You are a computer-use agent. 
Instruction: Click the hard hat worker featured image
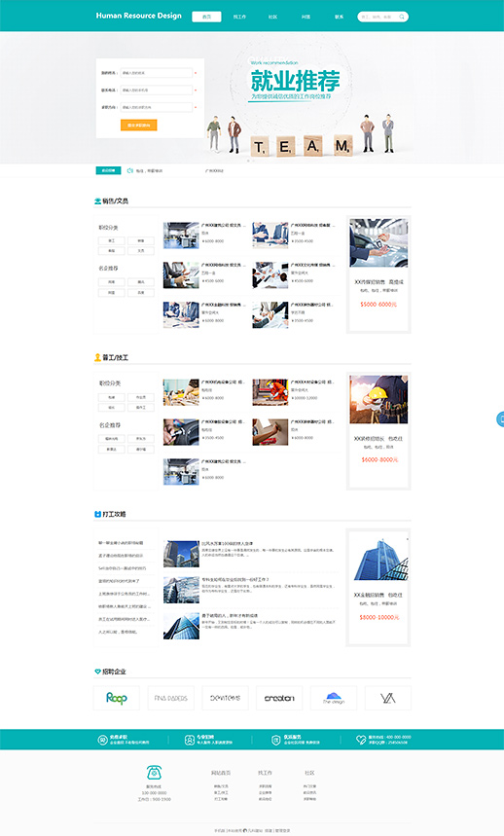click(x=378, y=399)
